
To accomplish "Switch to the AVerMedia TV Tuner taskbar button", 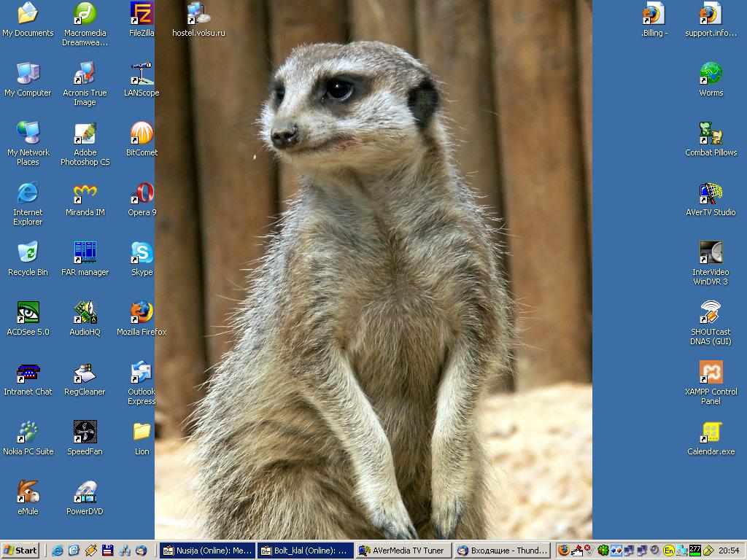I will coord(402,551).
